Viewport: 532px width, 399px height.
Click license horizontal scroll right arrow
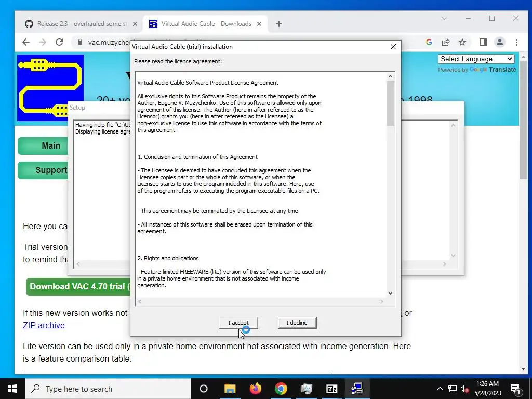(x=382, y=302)
